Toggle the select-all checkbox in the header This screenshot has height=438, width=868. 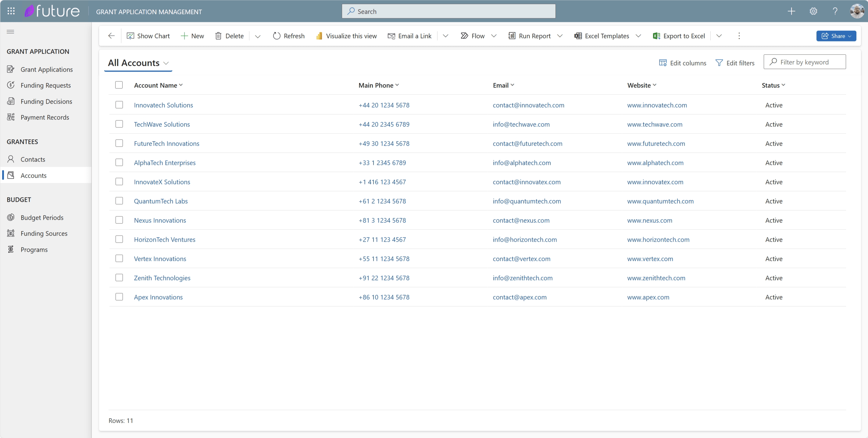(x=119, y=85)
